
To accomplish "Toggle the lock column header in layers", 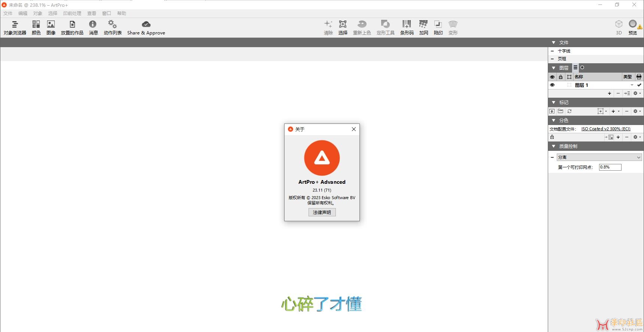I will point(561,77).
